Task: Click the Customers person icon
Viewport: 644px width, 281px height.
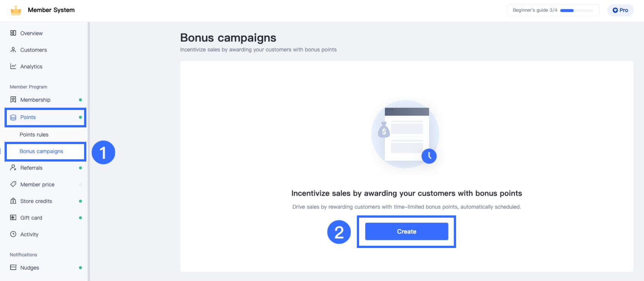Action: point(13,50)
